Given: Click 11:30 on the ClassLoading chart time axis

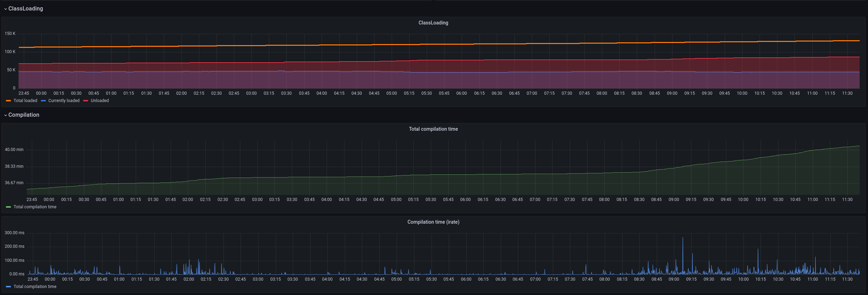Looking at the screenshot, I should click(x=847, y=93).
